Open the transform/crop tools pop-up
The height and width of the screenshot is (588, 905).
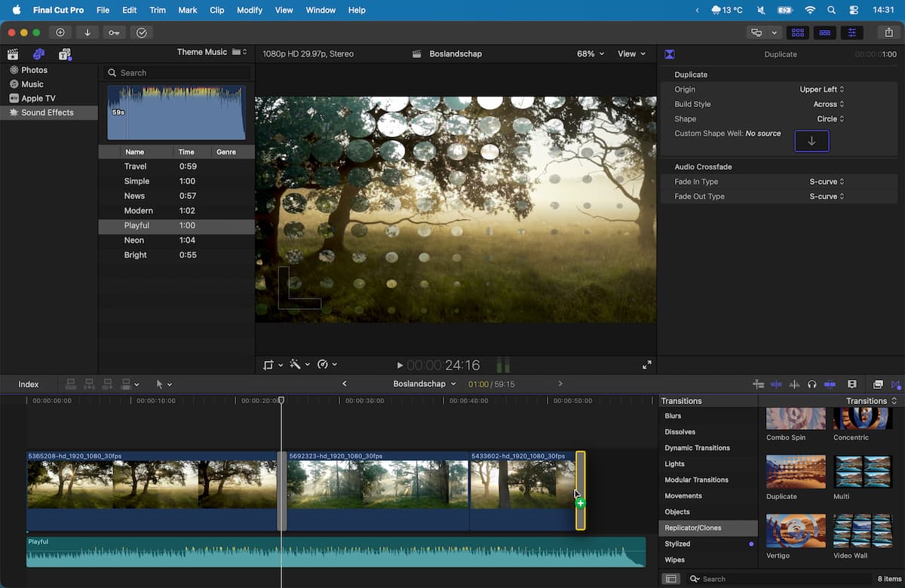tap(273, 365)
